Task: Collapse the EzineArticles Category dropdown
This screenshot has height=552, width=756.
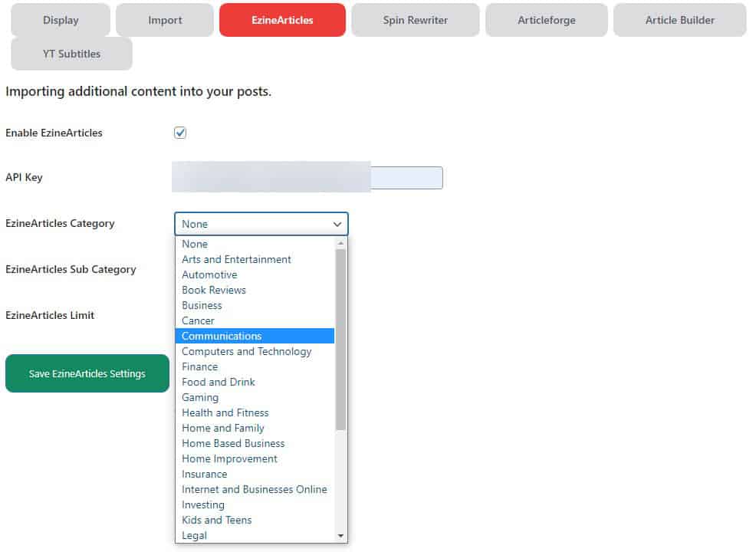Action: click(x=261, y=224)
